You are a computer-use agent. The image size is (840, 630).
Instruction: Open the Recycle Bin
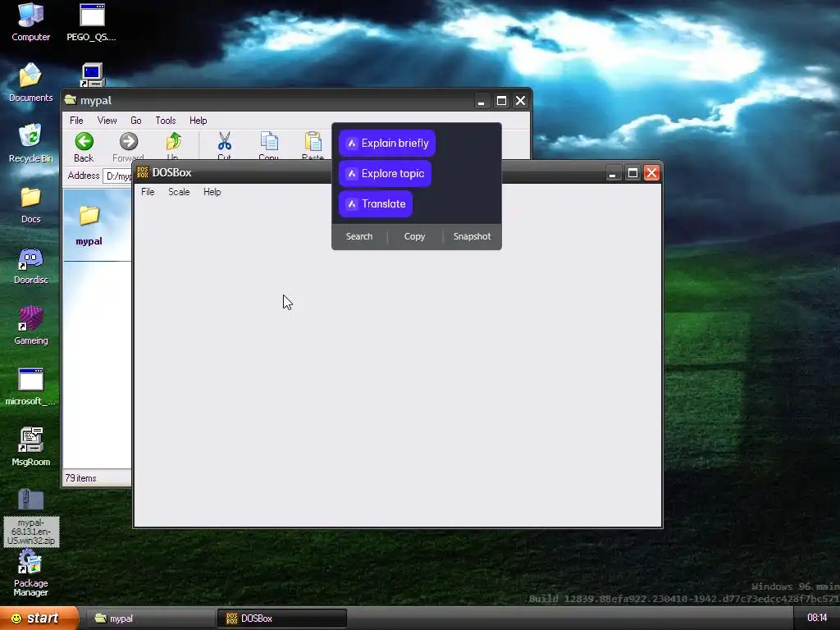click(x=30, y=143)
